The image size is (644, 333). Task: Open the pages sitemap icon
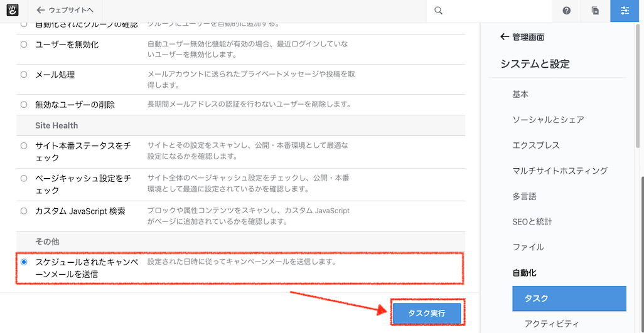595,11
